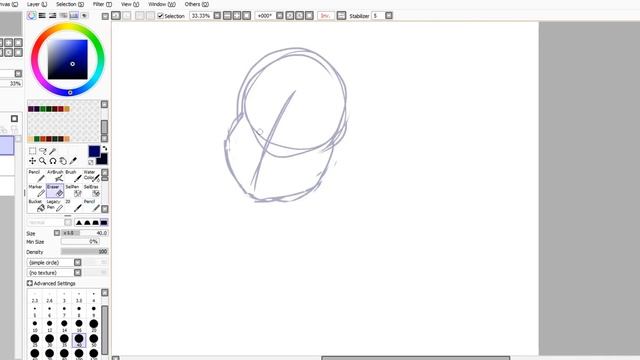Select the AirBrush tool
640x360 pixels.
pos(55,176)
